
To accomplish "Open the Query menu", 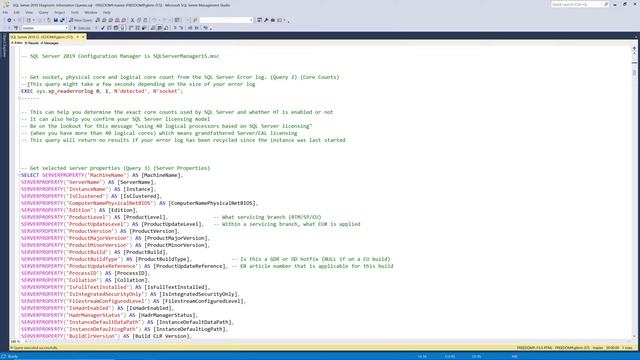I will 43,12.
